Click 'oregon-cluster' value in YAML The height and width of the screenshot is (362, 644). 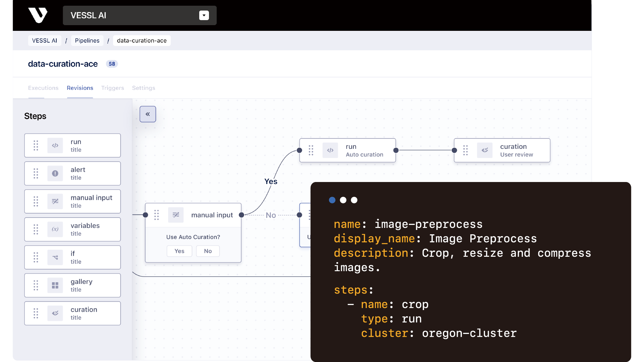point(469,333)
